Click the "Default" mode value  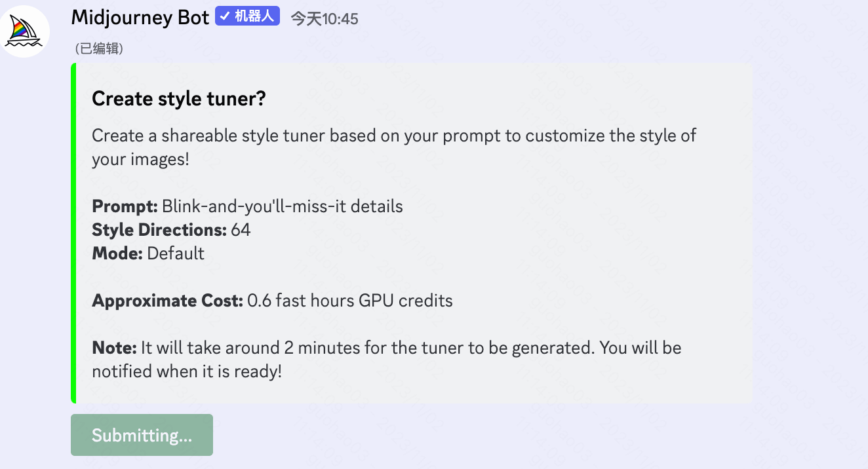[x=176, y=254]
